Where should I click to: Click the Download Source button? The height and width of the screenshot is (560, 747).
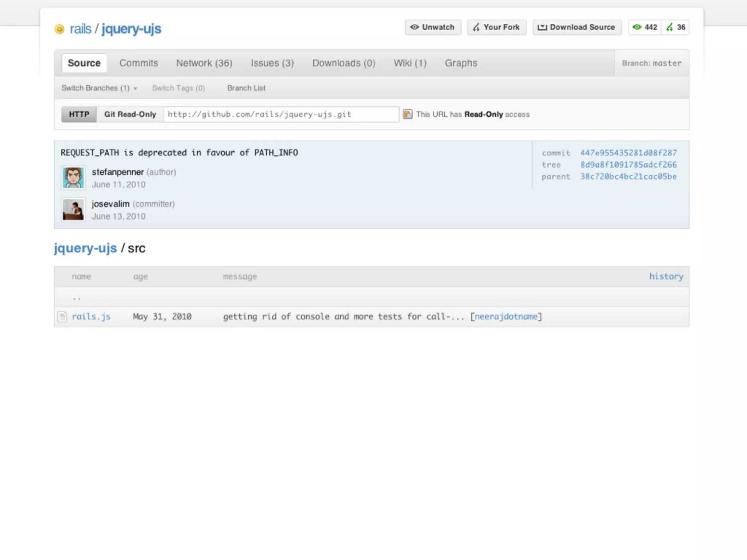click(577, 27)
